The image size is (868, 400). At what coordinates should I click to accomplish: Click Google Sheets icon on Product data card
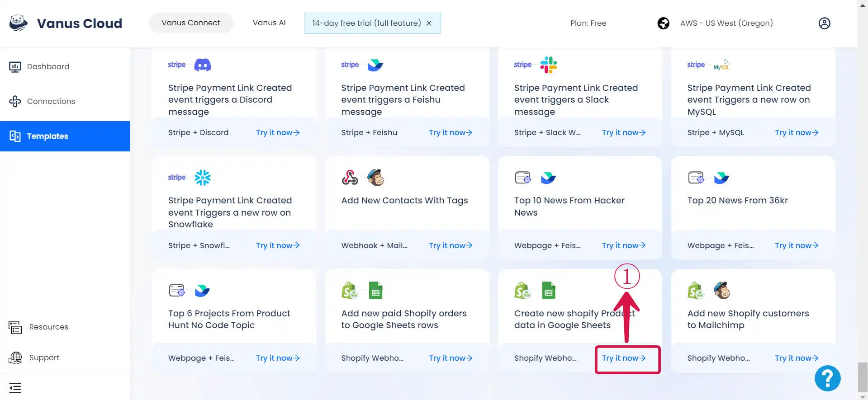point(548,291)
